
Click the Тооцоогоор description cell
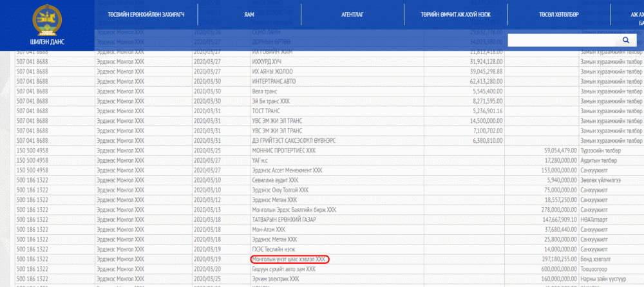(x=612, y=269)
